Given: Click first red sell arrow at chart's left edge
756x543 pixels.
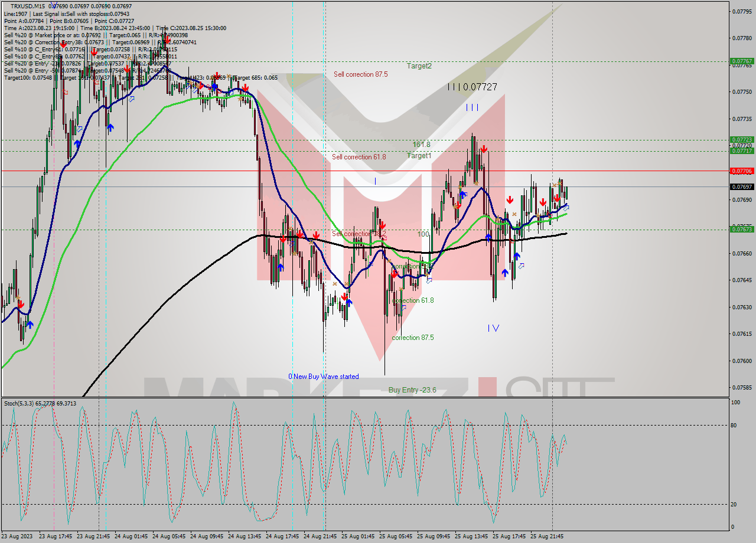Looking at the screenshot, I should [21, 305].
